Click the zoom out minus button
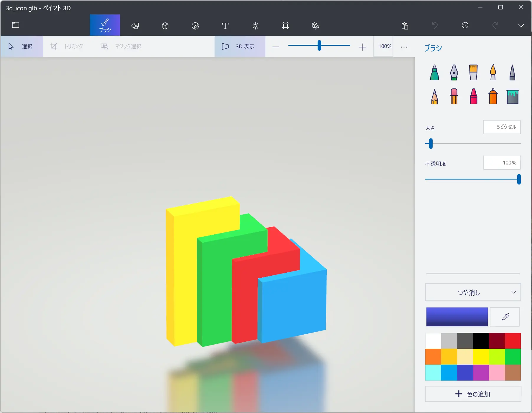Viewport: 532px width, 413px height. point(276,47)
